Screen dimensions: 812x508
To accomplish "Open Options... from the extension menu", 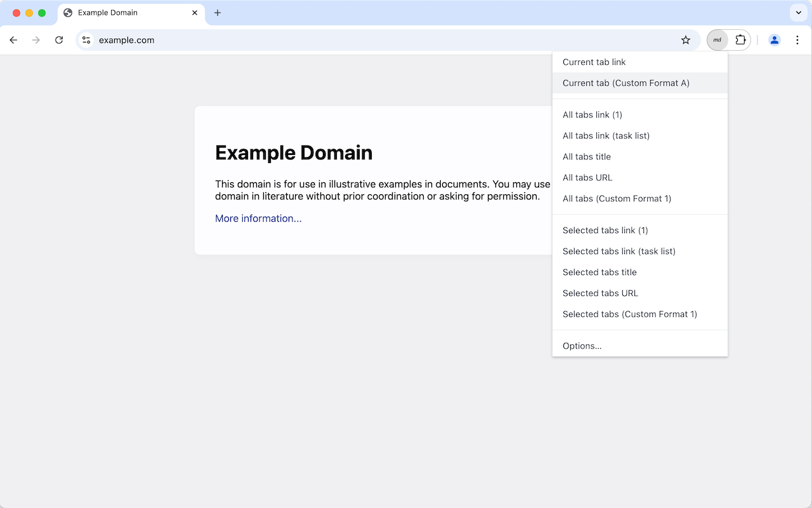I will click(582, 345).
